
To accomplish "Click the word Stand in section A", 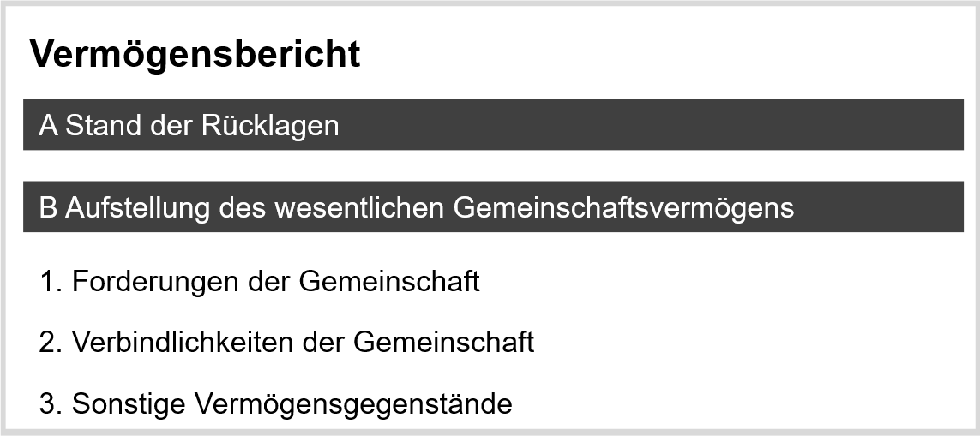I will coord(104,126).
